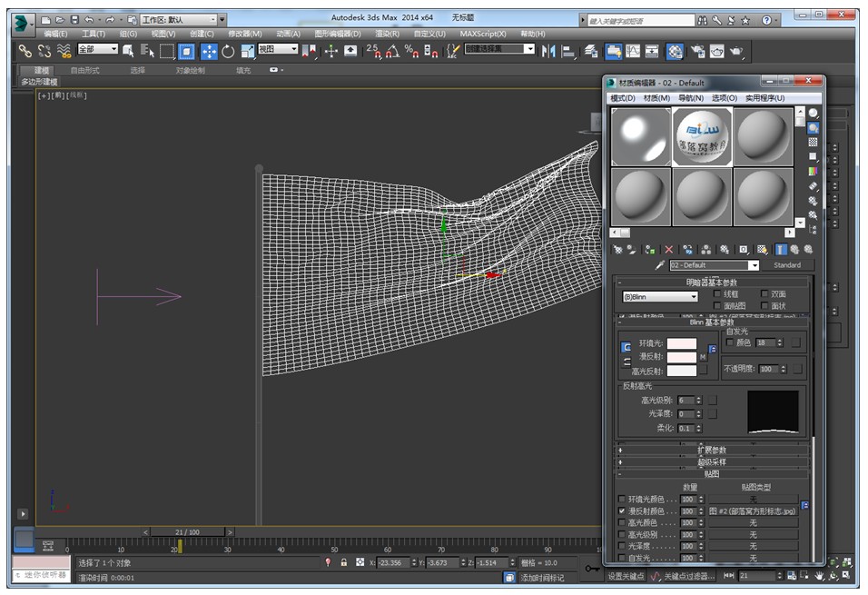Click the 高光反射 color swatch
Viewport: 868px width, 595px height.
(682, 371)
